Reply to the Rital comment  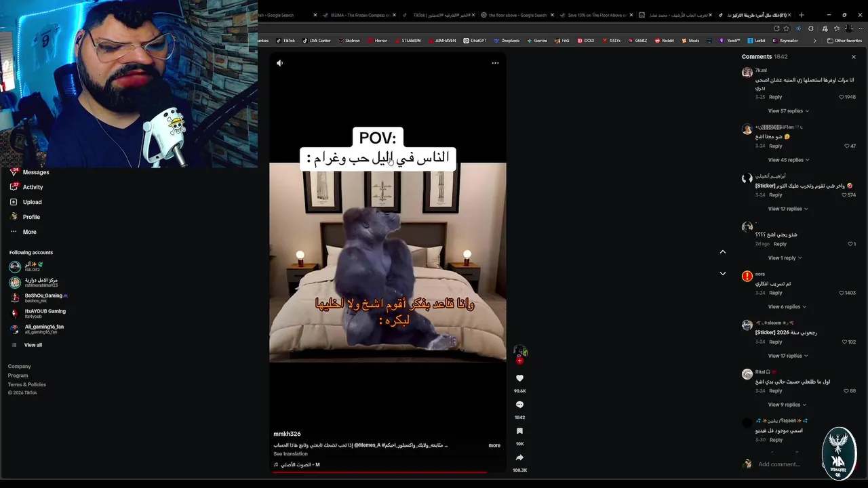click(x=776, y=391)
